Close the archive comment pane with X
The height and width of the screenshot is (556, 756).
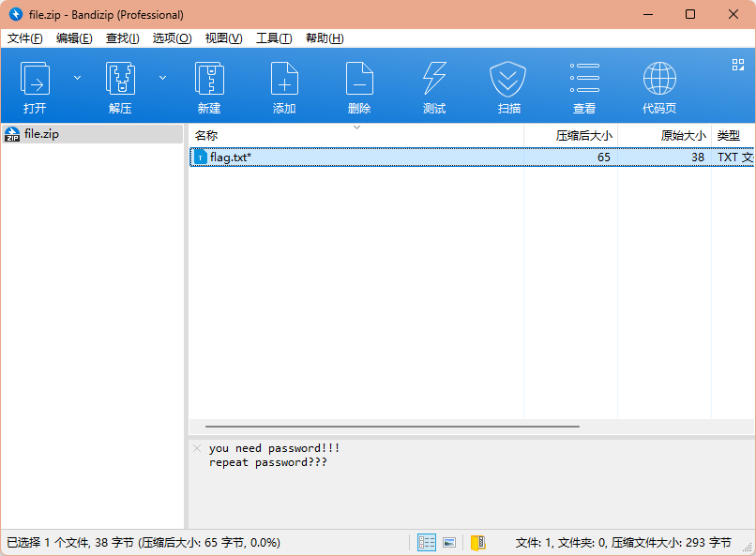coord(196,448)
